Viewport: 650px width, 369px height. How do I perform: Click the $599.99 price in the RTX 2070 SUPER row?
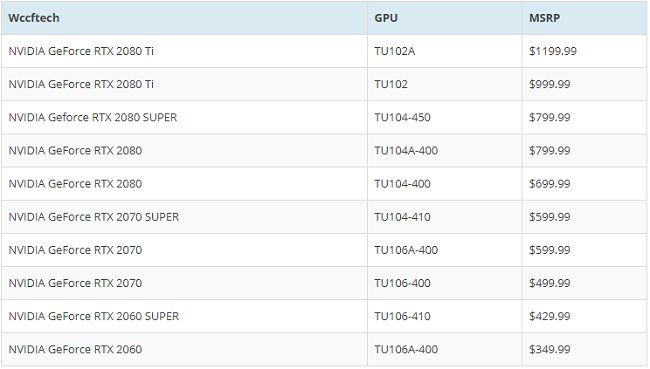click(x=550, y=217)
